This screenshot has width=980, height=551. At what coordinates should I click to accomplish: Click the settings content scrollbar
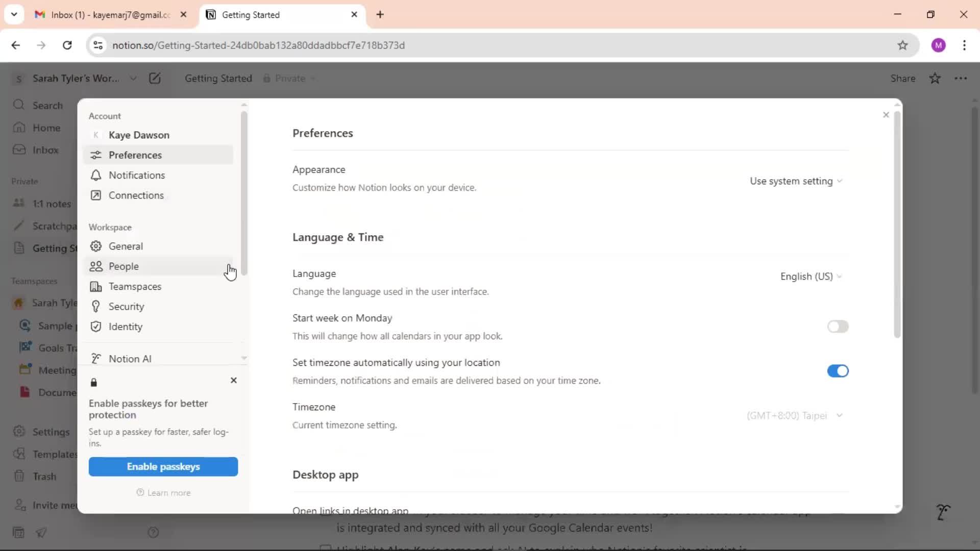coord(897,224)
